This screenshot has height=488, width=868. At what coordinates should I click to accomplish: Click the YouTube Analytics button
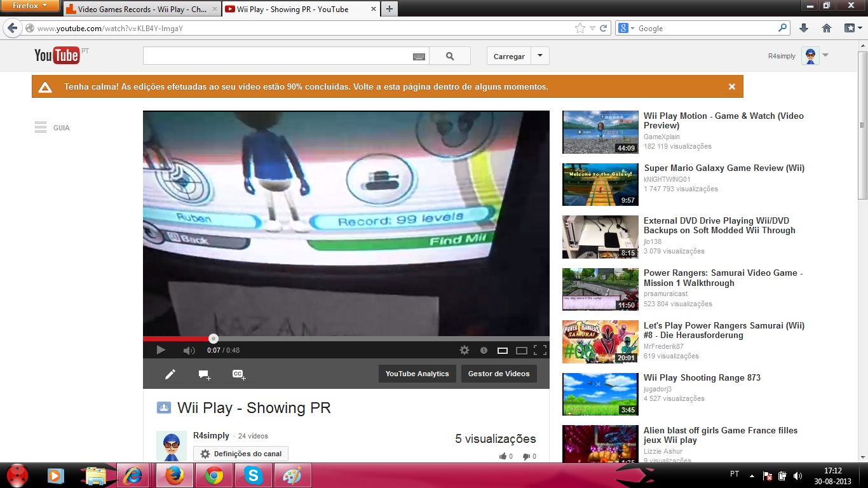click(417, 374)
